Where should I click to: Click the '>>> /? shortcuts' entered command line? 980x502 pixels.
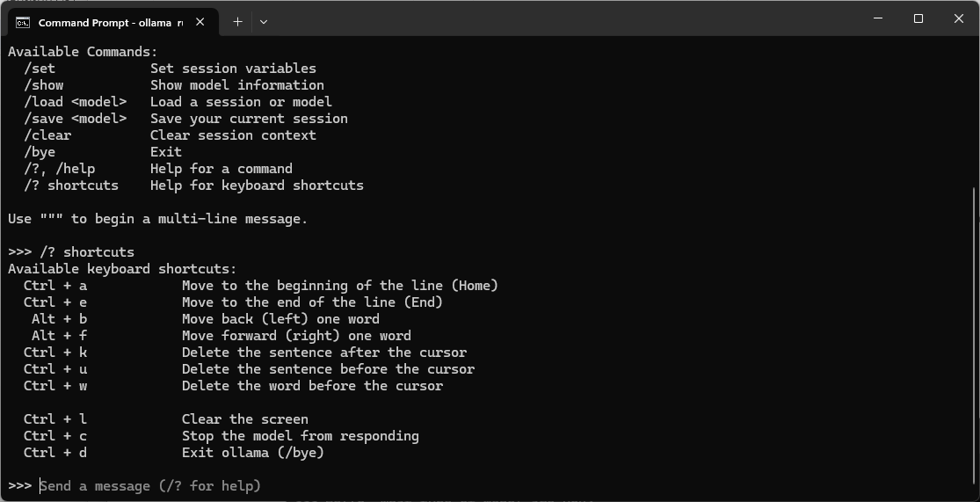click(71, 252)
